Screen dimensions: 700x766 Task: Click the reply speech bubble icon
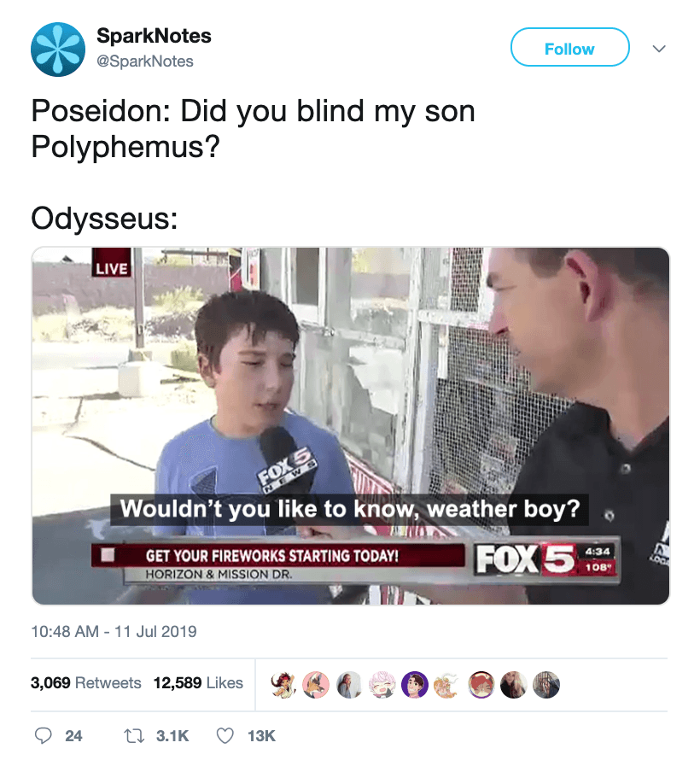point(43,736)
